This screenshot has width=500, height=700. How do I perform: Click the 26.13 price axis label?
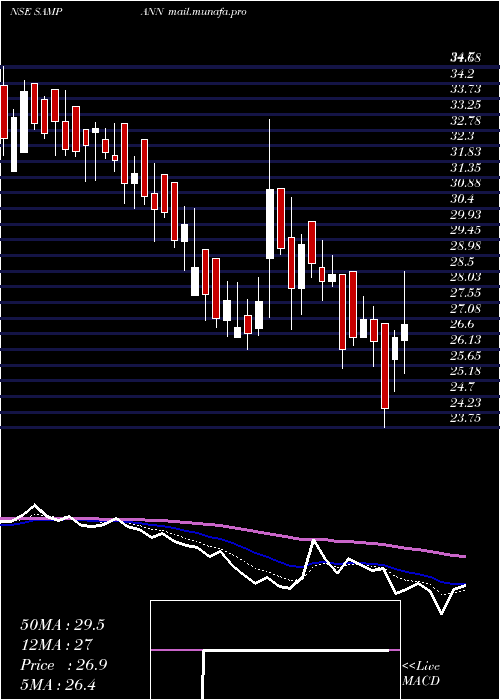tap(466, 340)
